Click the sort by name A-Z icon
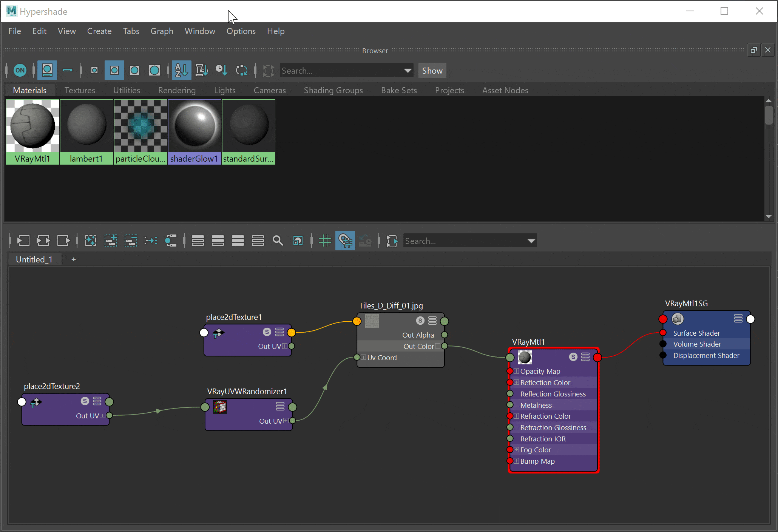 tap(181, 70)
